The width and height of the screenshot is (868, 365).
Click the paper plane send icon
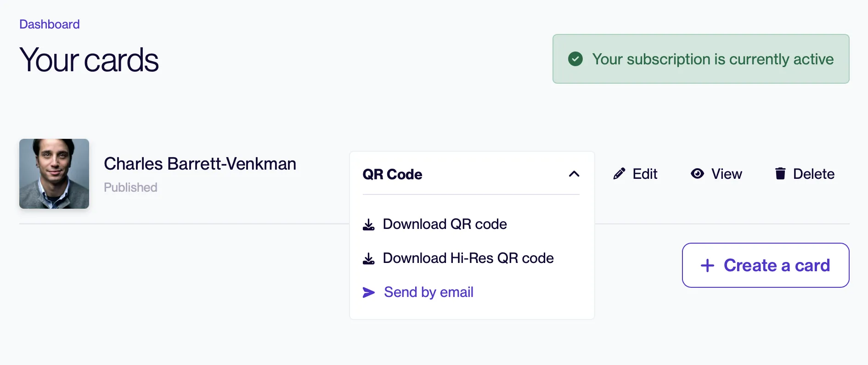coord(369,292)
